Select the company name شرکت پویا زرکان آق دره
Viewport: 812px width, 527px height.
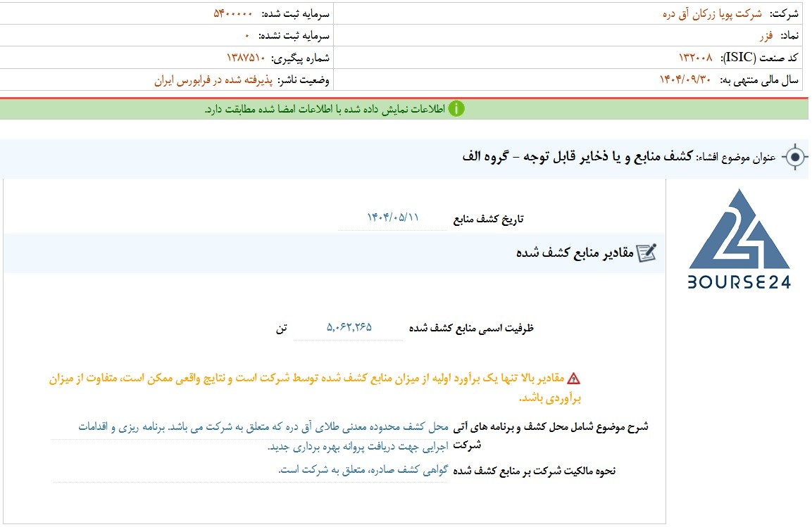click(x=712, y=14)
